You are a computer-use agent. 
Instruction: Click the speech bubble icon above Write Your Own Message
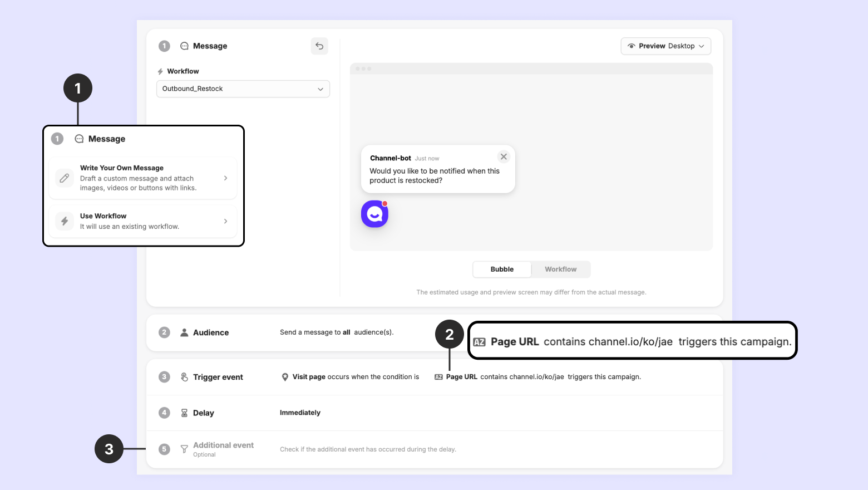point(79,139)
